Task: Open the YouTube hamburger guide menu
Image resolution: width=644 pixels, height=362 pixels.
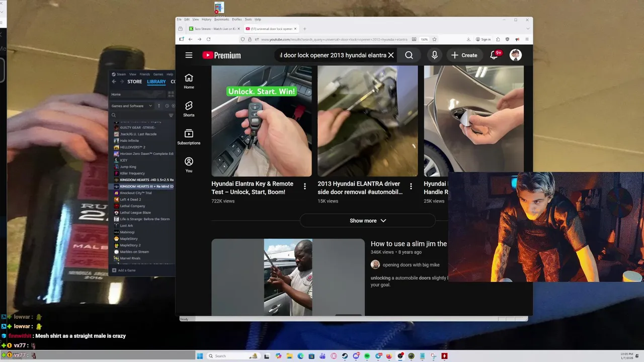Action: tap(189, 55)
